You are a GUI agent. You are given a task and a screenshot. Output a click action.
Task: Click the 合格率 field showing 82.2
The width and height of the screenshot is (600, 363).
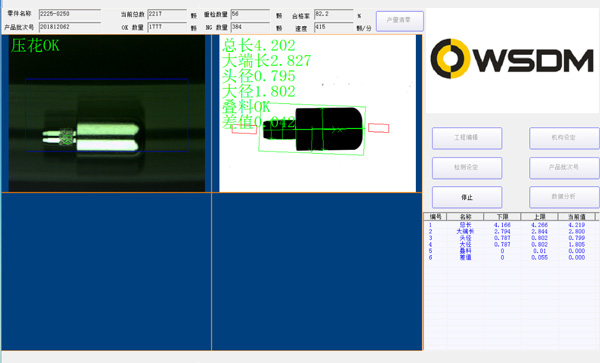[334, 14]
